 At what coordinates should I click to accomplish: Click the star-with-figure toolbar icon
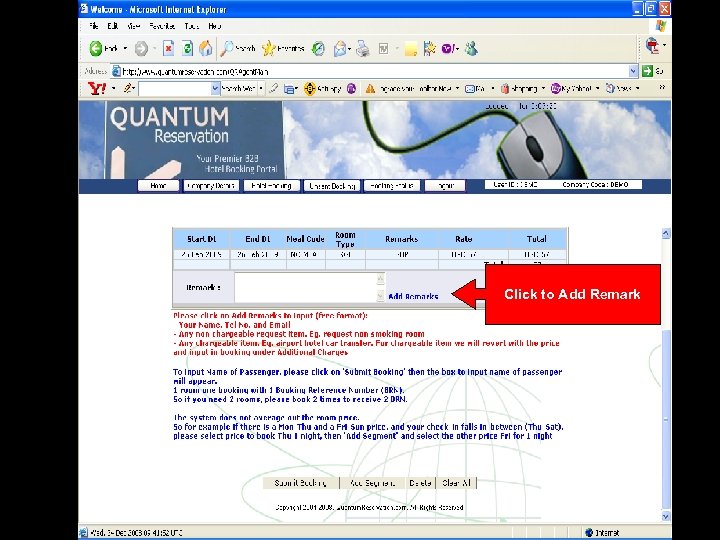(430, 48)
